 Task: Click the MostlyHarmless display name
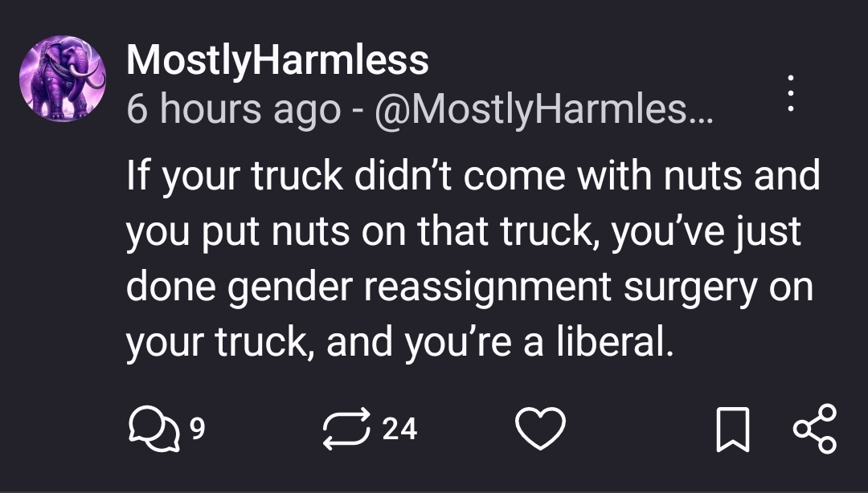[277, 59]
